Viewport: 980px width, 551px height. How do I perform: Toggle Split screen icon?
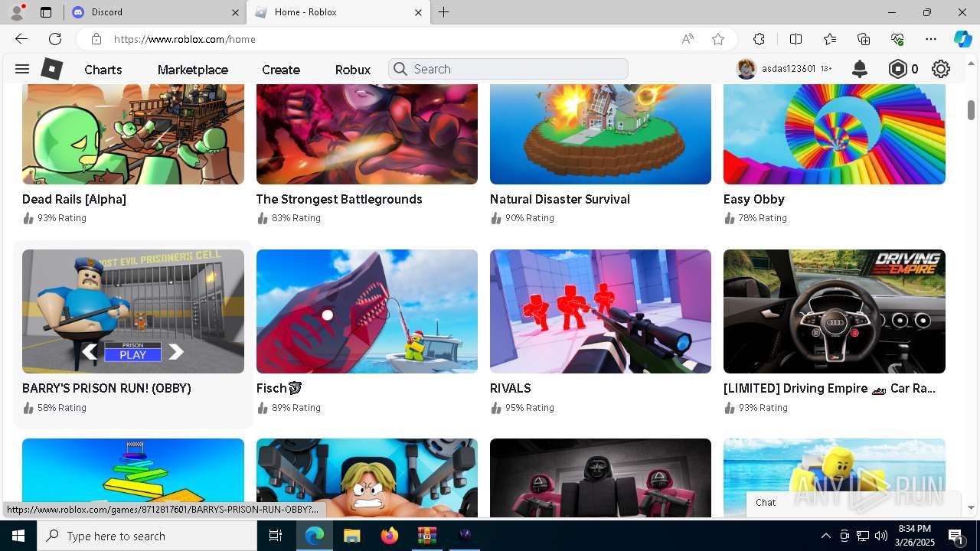coord(795,39)
